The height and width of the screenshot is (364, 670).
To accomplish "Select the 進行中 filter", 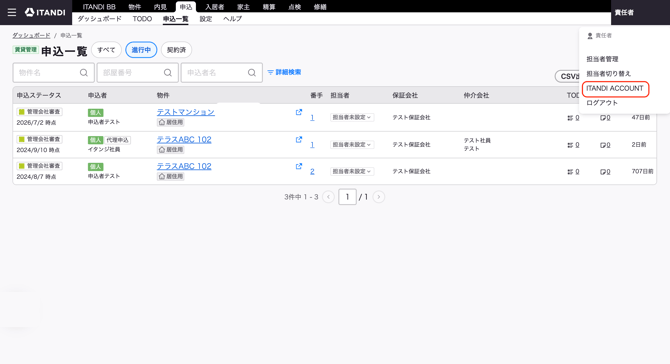I will pos(141,50).
